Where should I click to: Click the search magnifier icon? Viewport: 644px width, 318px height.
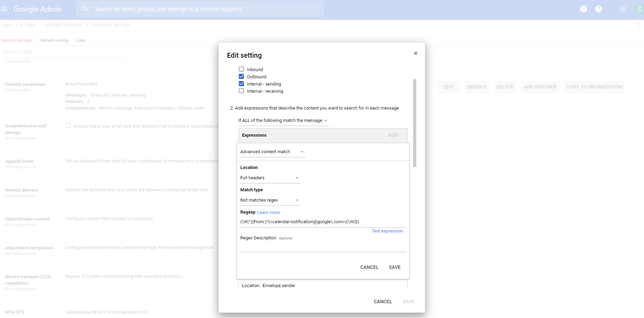[86, 9]
